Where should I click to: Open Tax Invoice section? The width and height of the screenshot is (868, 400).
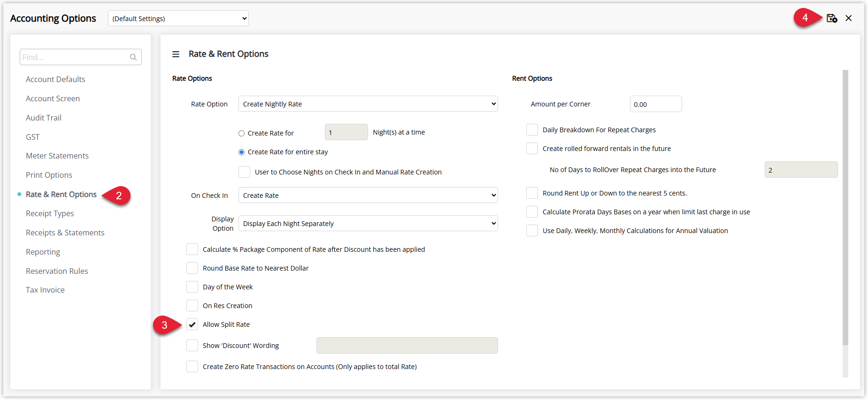45,290
